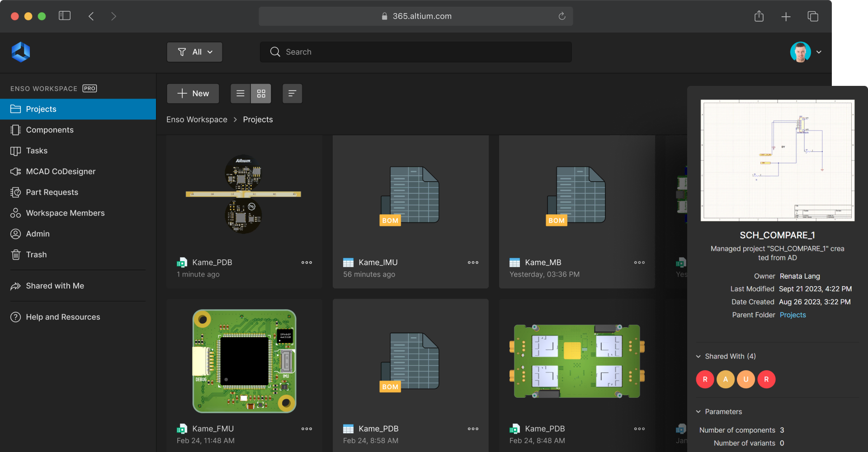Screen dimensions: 868x452
Task: Open Shared with Me
Action: (x=55, y=286)
